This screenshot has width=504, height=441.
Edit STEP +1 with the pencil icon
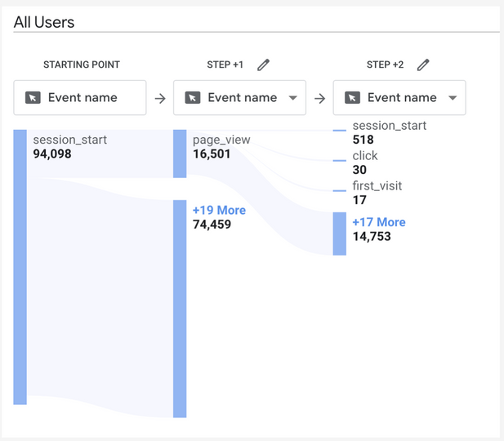coord(263,65)
